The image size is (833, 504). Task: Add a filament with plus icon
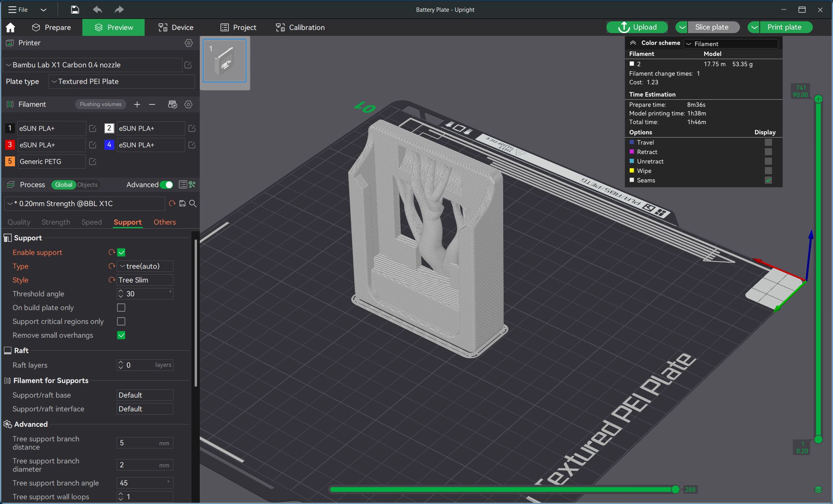[x=137, y=104]
